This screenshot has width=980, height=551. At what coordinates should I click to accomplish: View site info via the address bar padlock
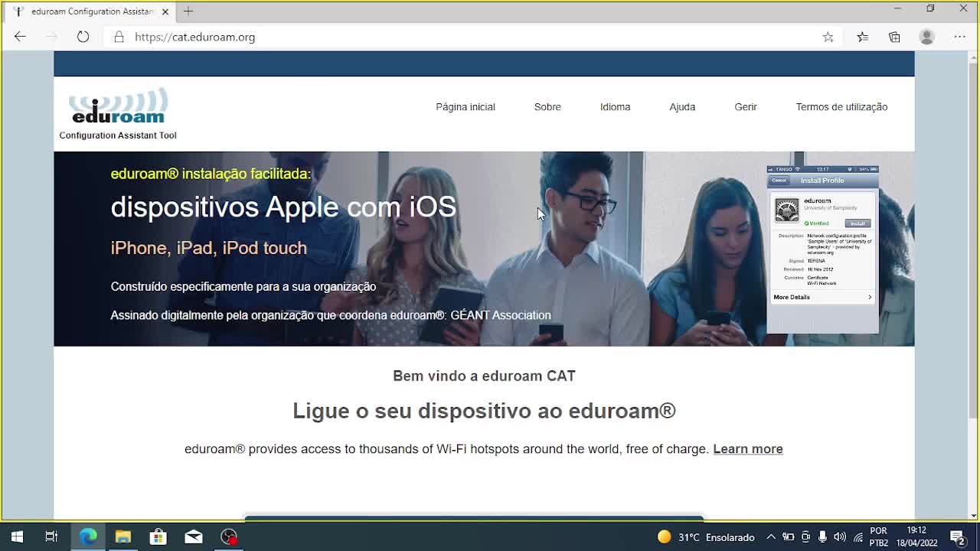119,37
